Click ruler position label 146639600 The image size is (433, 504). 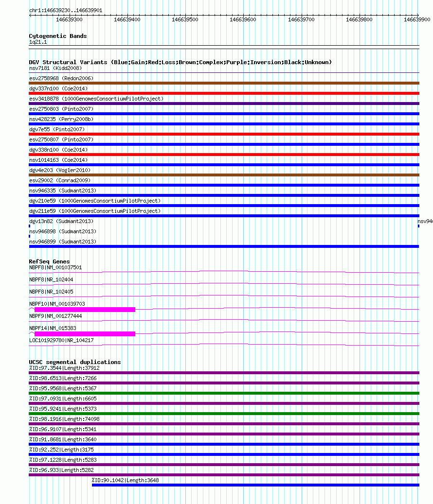click(x=243, y=19)
